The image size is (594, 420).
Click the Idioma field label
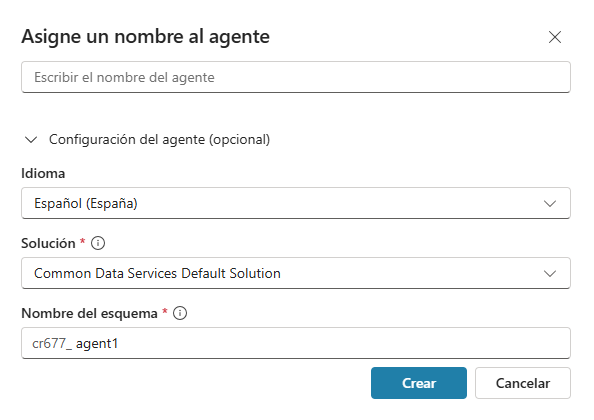[x=43, y=173]
